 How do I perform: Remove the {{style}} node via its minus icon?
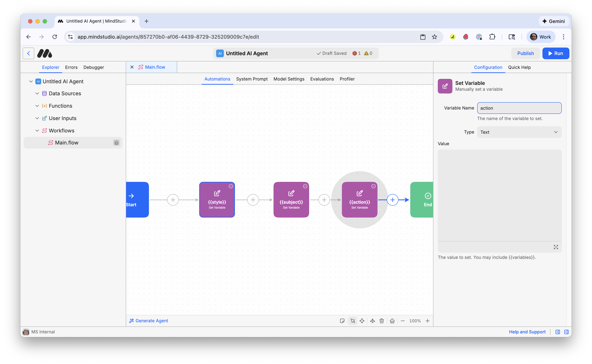[x=231, y=186]
